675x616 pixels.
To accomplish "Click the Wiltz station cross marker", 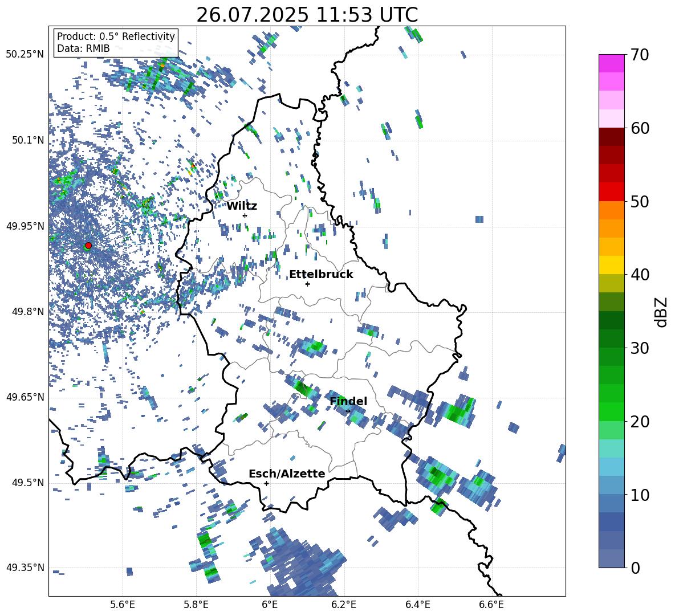I will 245,215.
